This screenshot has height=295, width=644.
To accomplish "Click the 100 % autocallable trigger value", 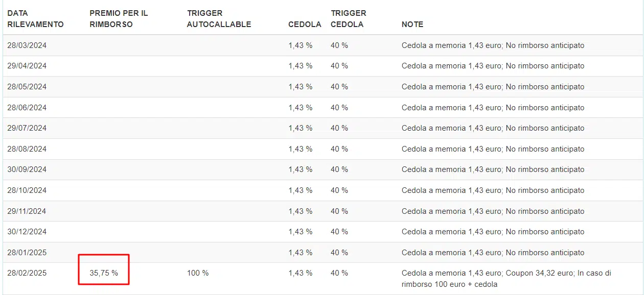I will click(x=198, y=273).
